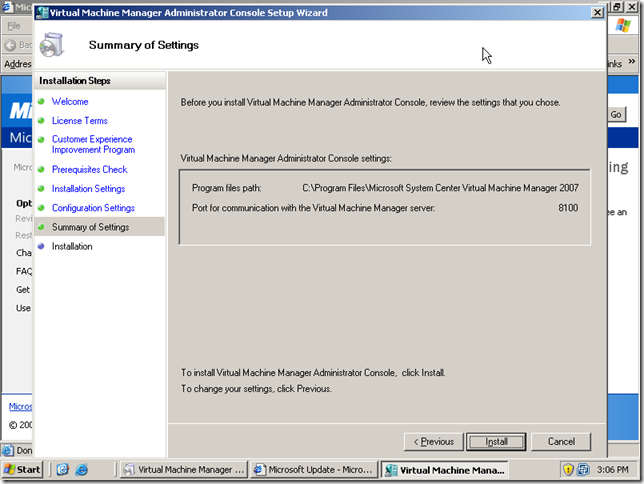Click green bullet beside Prerequisites Check
The image size is (644, 484).
pyautogui.click(x=41, y=169)
